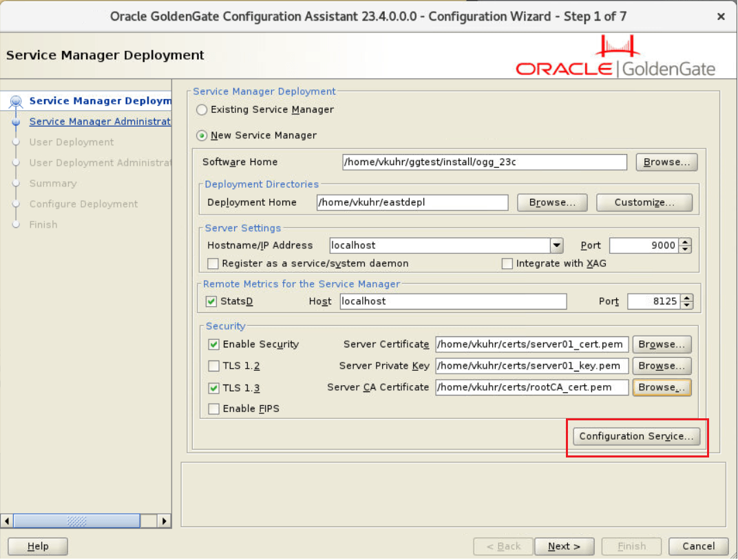Screen dimensions: 738x560
Task: Click Customize for Deployment Directories
Action: point(644,202)
